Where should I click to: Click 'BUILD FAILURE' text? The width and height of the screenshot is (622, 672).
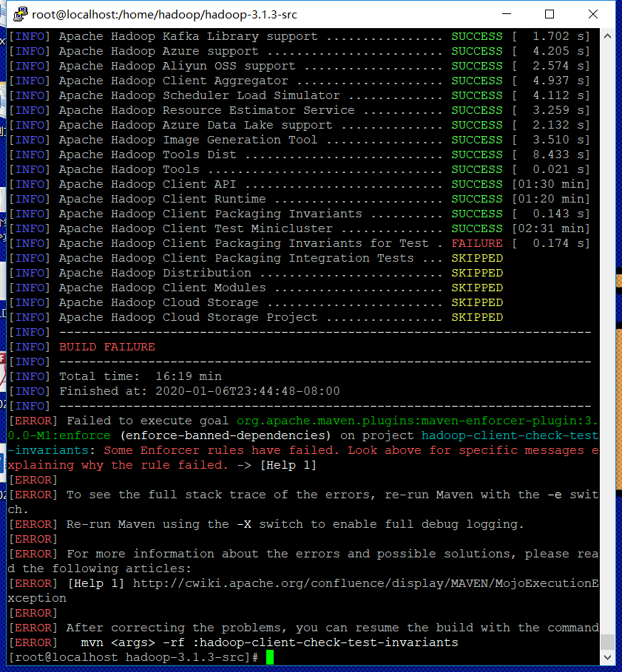[x=107, y=347]
